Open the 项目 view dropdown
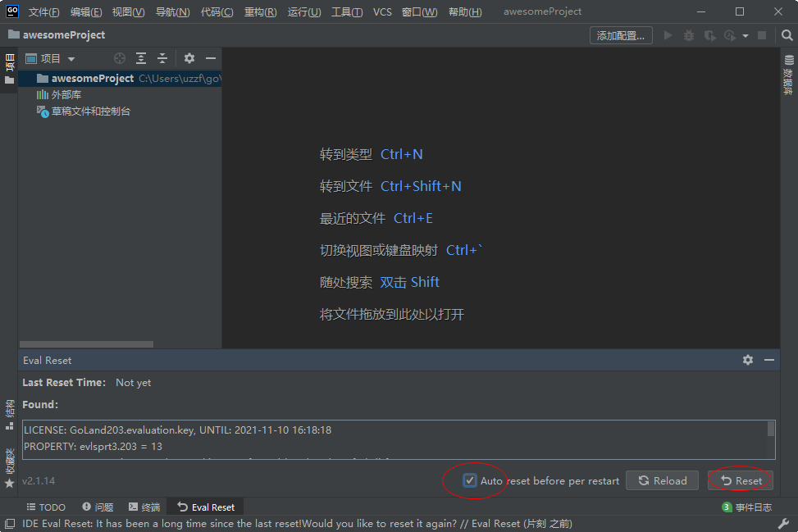Screen dimensions: 798x532 point(50,58)
